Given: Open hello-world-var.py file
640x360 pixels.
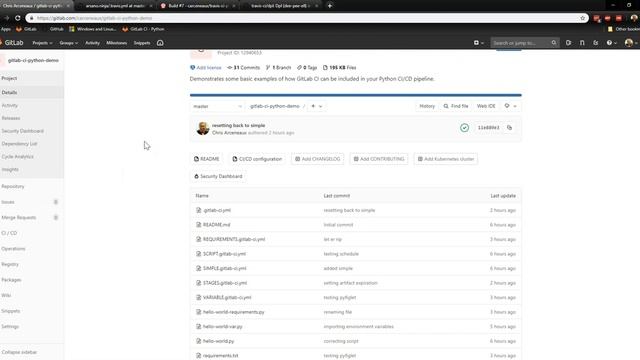Looking at the screenshot, I should pos(222,327).
